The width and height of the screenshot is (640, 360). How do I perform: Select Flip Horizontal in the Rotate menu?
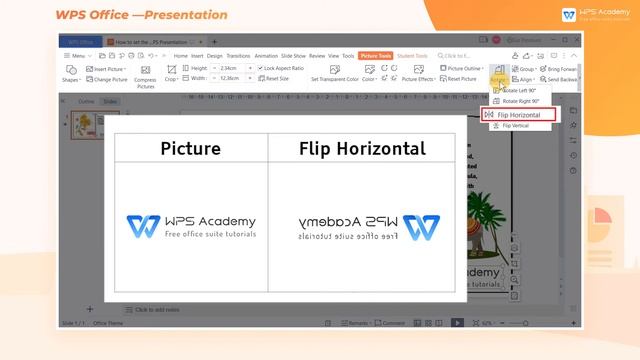point(518,115)
